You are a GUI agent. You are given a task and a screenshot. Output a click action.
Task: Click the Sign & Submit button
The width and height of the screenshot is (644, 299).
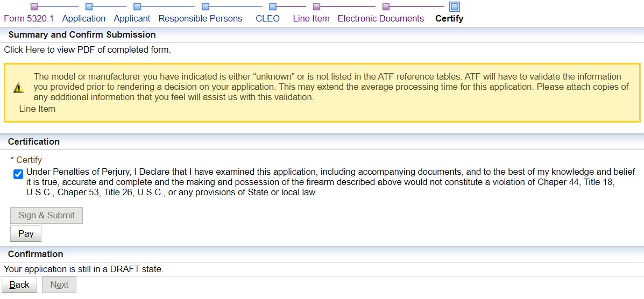click(46, 215)
